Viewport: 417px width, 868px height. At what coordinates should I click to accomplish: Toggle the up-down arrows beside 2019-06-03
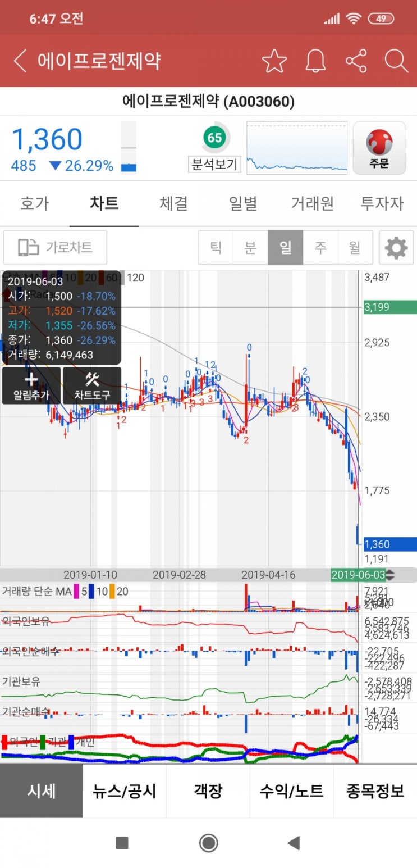pos(390,575)
